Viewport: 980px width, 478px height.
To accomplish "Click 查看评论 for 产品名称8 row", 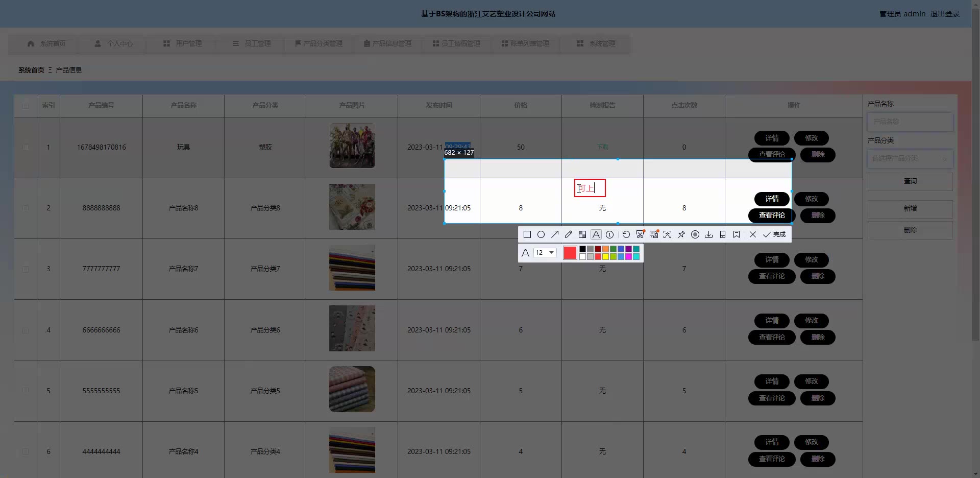I will [x=772, y=216].
